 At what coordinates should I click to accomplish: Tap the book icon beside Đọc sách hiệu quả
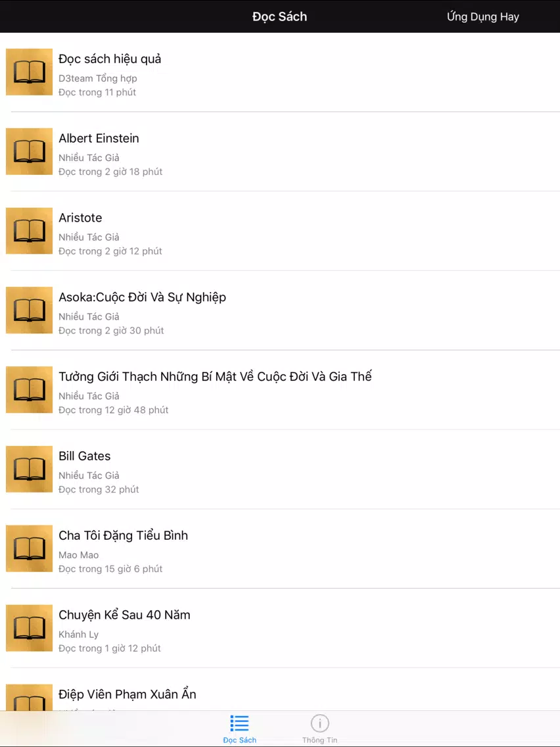tap(29, 72)
